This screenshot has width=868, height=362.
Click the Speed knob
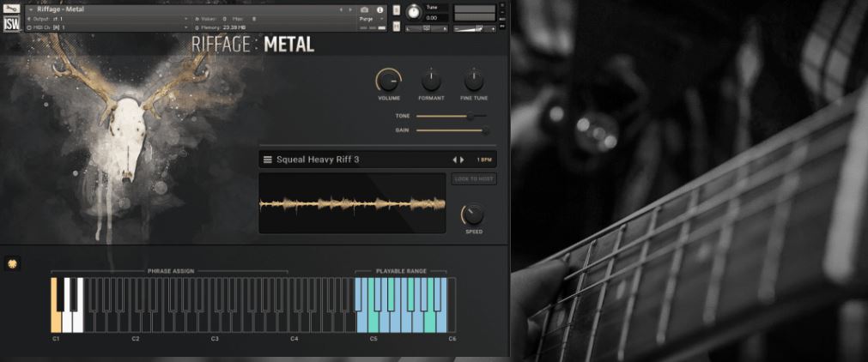click(x=473, y=214)
